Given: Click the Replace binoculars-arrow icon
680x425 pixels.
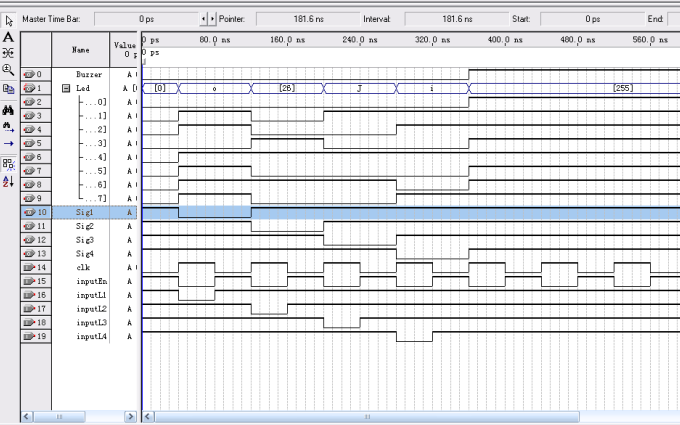Looking at the screenshot, I should click(8, 127).
